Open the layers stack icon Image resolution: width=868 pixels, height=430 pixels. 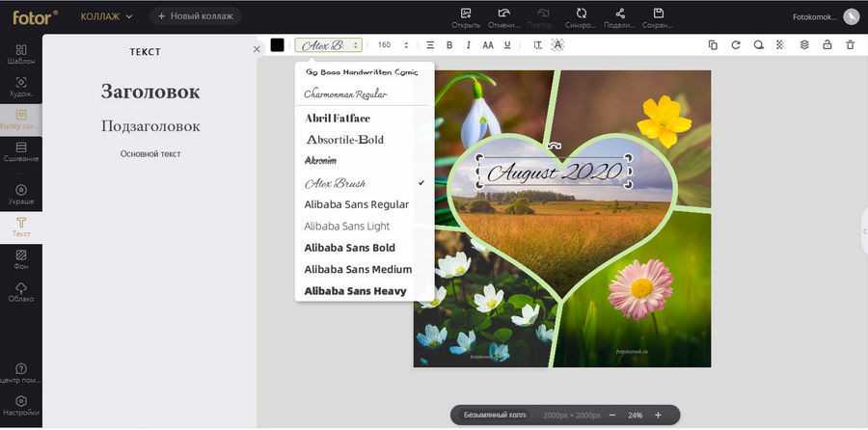804,45
